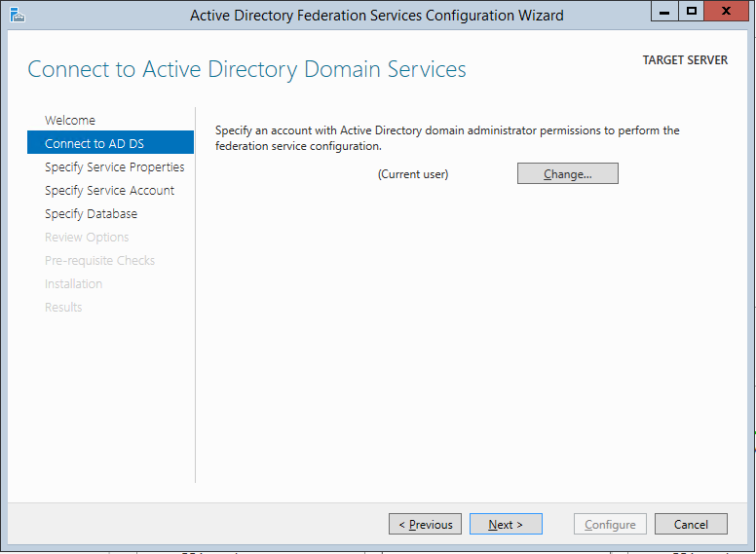The height and width of the screenshot is (554, 756).
Task: Click the Configure button
Action: point(610,525)
